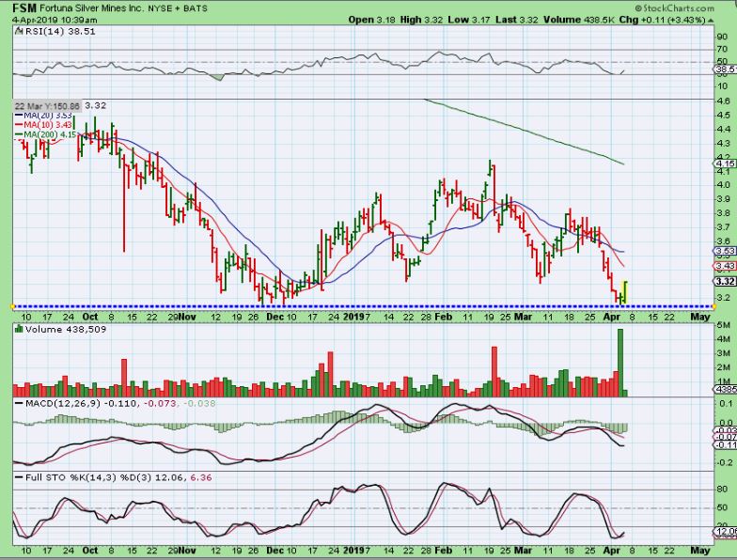Click the Volume 438.5K header value

pyautogui.click(x=579, y=20)
